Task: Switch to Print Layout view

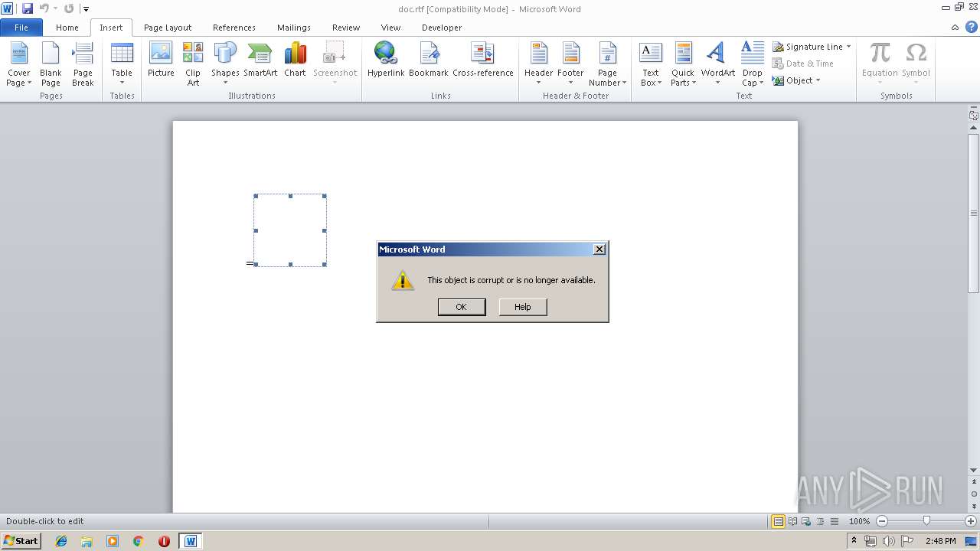Action: click(778, 521)
